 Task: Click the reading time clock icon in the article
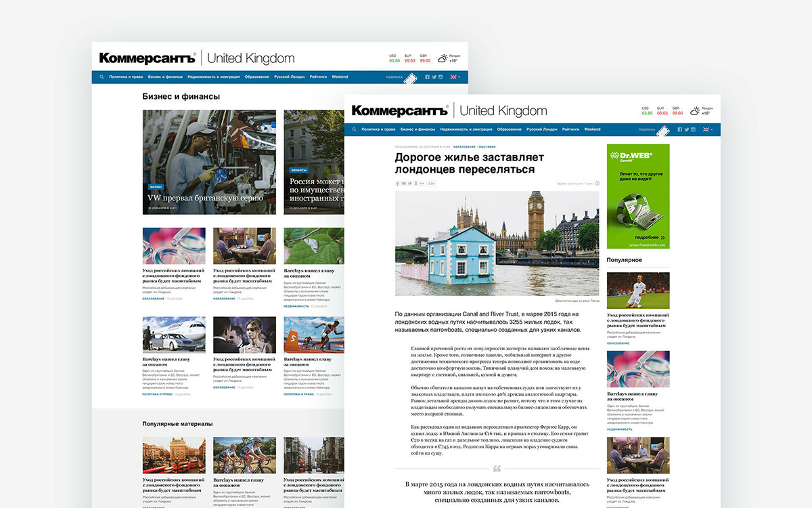(596, 184)
